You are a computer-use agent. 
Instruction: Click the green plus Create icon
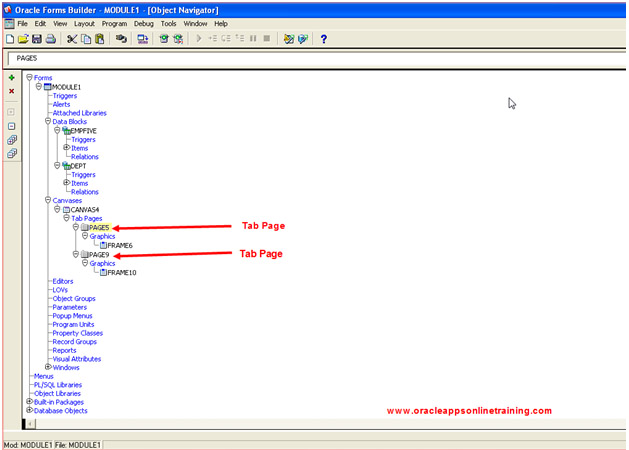click(x=11, y=77)
